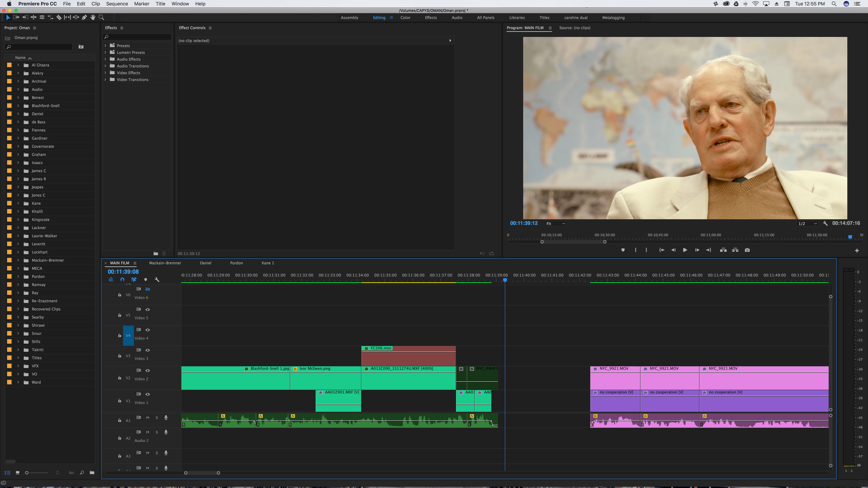Switch to the Mackain-Bremner sequence tab
Image resolution: width=868 pixels, height=488 pixels.
click(165, 263)
